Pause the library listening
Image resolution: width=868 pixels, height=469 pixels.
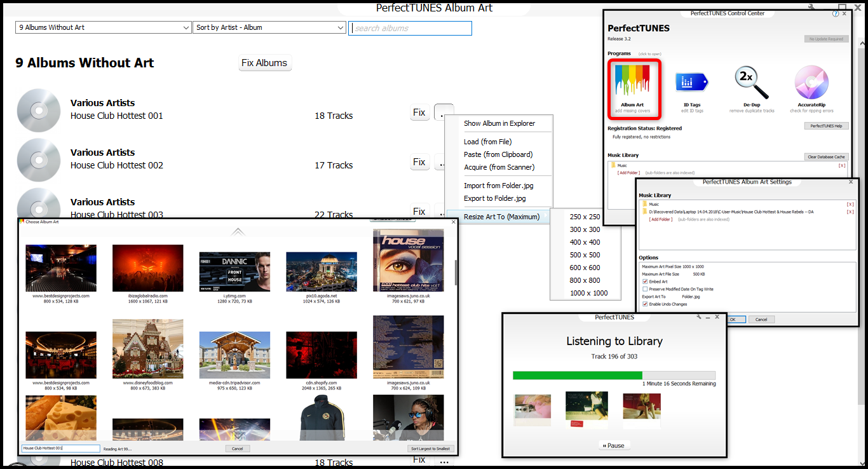[613, 445]
